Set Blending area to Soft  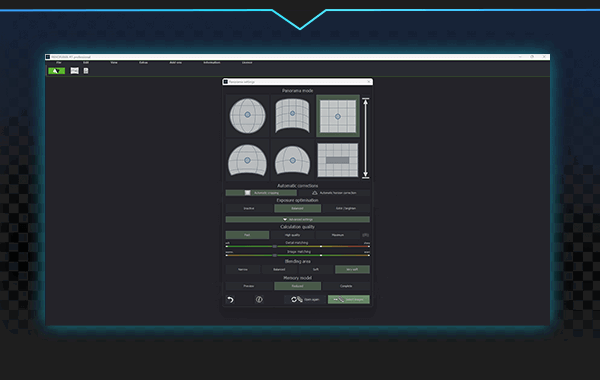click(x=316, y=269)
